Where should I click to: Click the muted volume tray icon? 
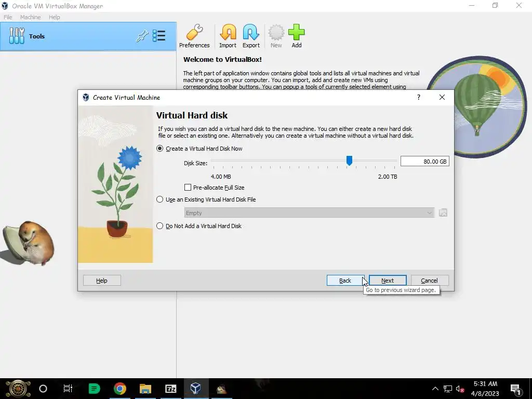coord(460,389)
